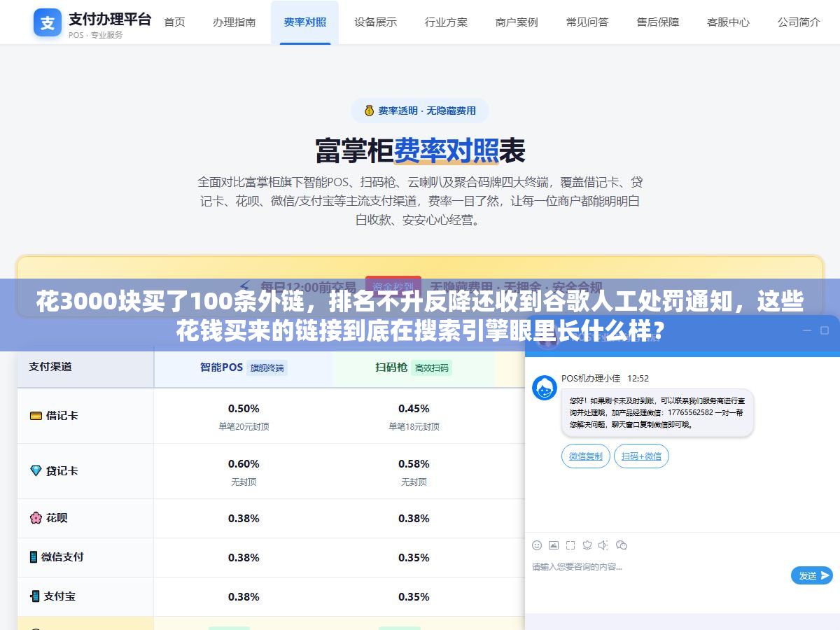The width and height of the screenshot is (840, 630).
Task: Click the money bag icon in 费率透明 badge
Action: click(x=369, y=111)
